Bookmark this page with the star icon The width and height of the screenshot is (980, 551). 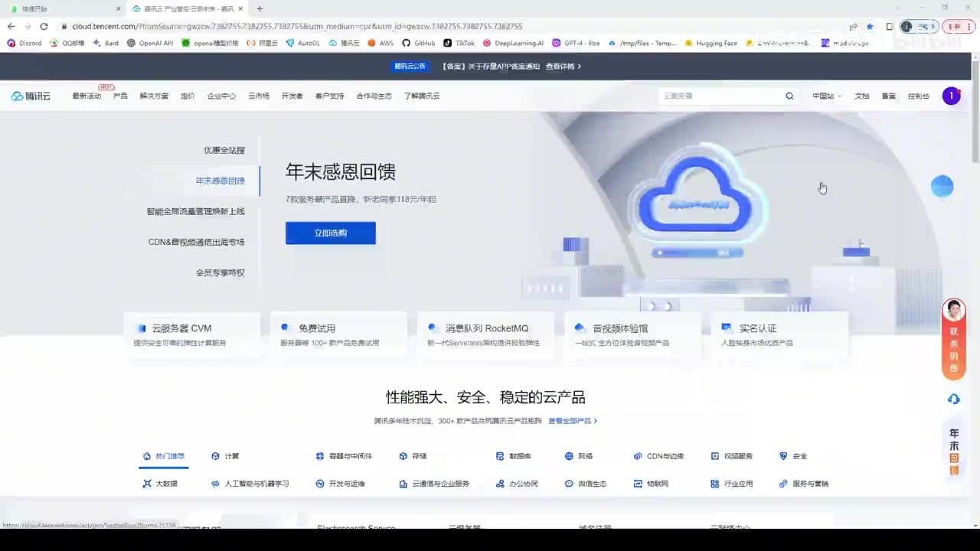tap(870, 26)
